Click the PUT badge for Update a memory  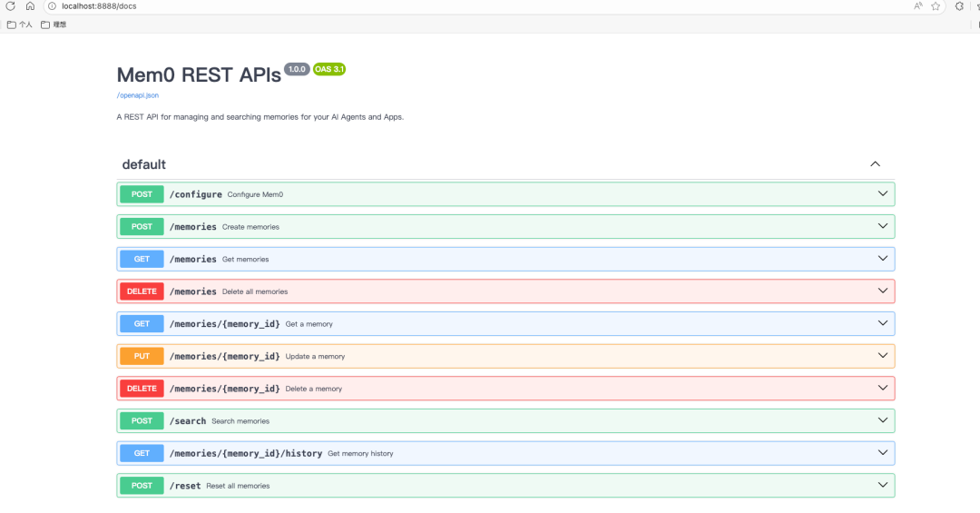142,356
